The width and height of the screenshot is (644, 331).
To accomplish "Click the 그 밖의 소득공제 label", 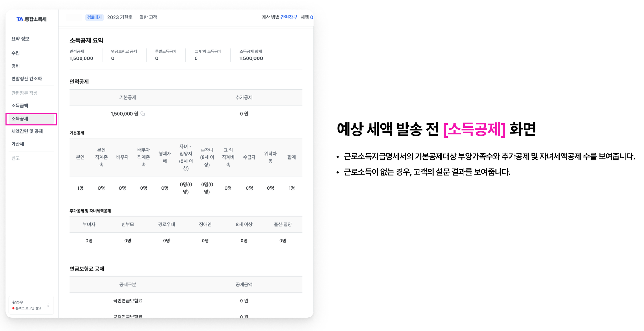I will click(x=208, y=51).
